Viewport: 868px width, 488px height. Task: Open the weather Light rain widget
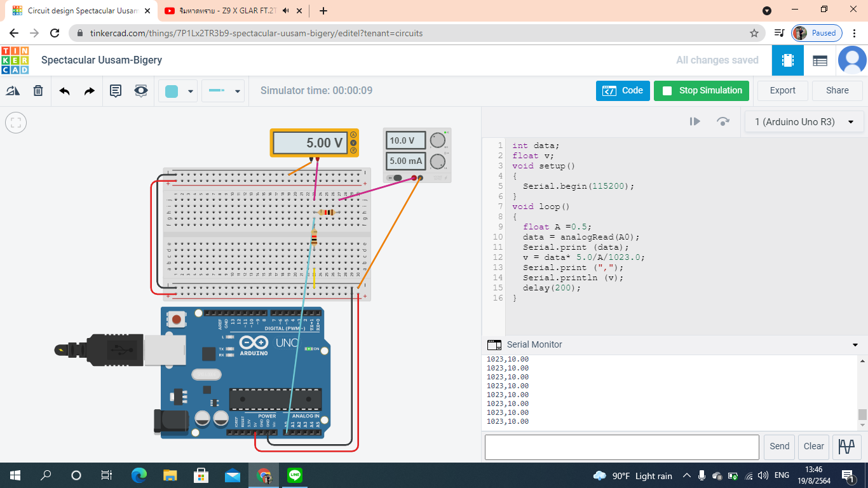point(632,476)
